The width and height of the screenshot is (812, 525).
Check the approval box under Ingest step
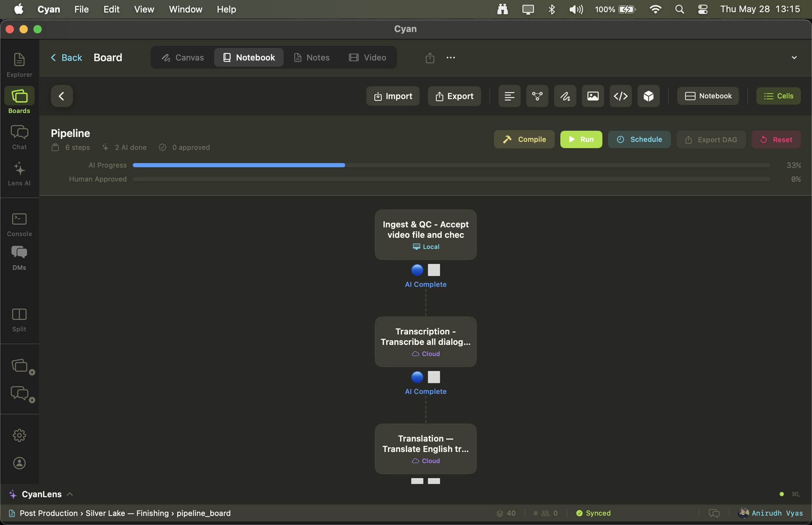[x=434, y=270]
